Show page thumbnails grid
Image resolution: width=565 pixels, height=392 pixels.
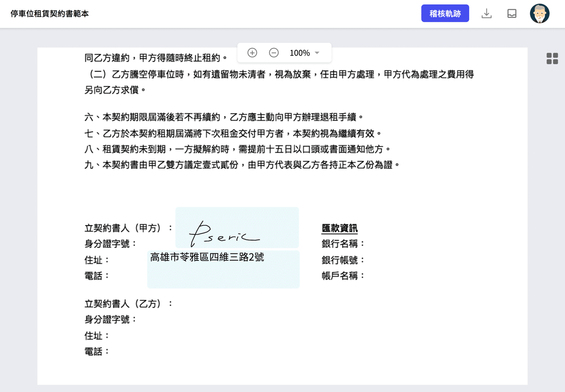coord(552,58)
